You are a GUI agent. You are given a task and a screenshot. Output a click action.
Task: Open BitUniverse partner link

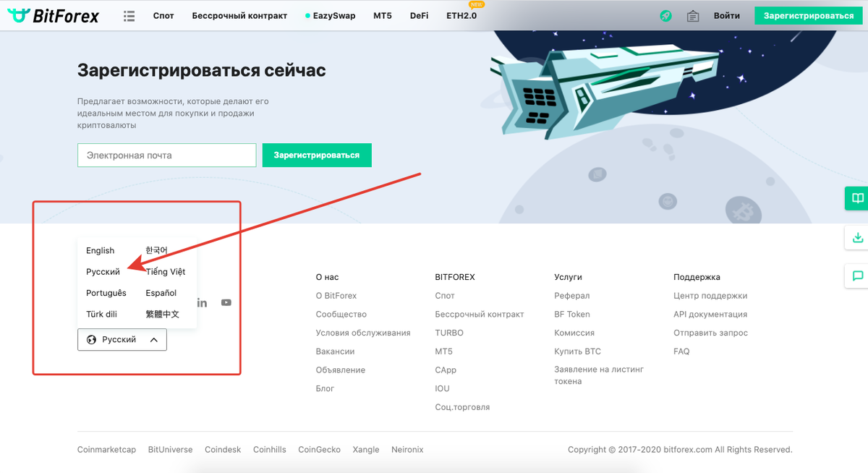171,449
